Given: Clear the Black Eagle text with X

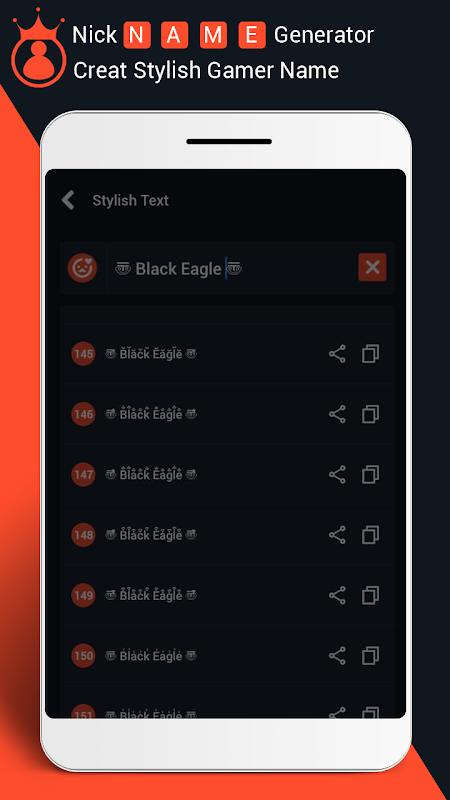Looking at the screenshot, I should 372,267.
